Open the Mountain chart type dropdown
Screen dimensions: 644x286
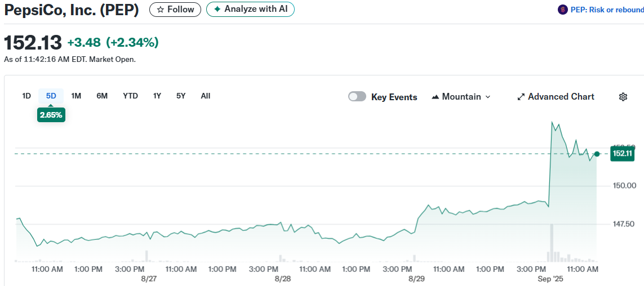pos(461,97)
